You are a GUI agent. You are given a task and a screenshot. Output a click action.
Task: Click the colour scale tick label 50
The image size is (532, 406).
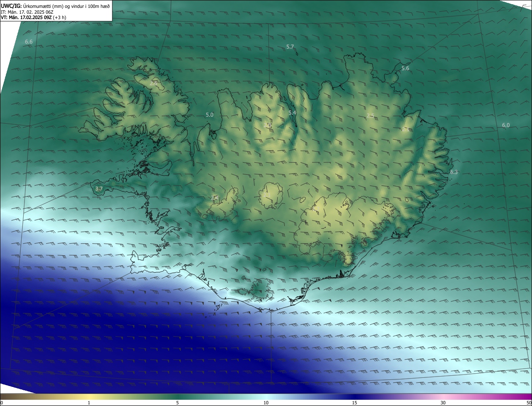point(529,403)
